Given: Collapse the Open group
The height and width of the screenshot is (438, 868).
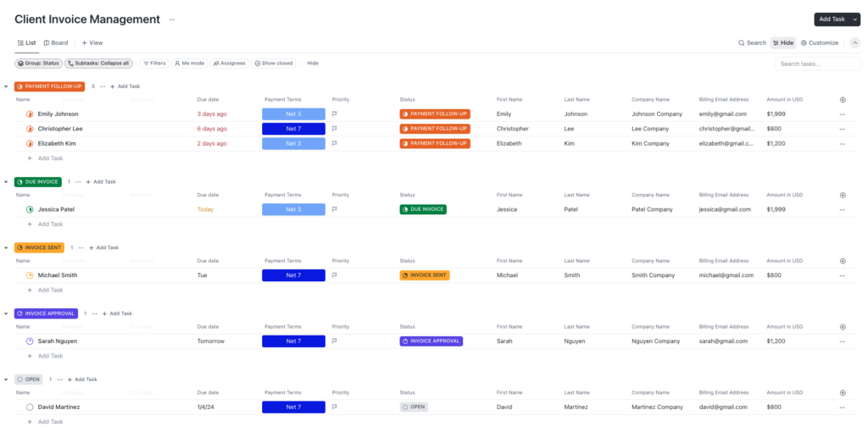Looking at the screenshot, I should (x=6, y=380).
